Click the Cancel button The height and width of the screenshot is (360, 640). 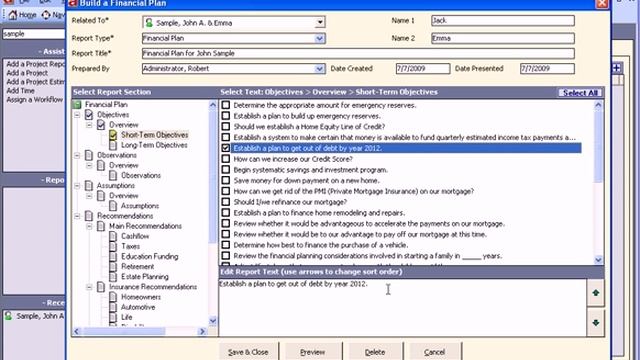coord(434,352)
